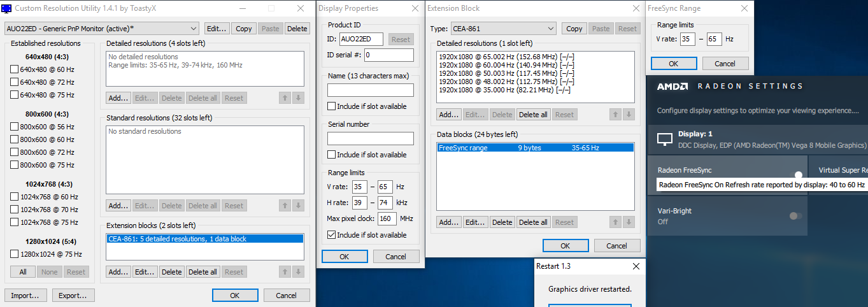Click the Product ID input field
Viewport: 868px width, 307px height.
pyautogui.click(x=361, y=39)
